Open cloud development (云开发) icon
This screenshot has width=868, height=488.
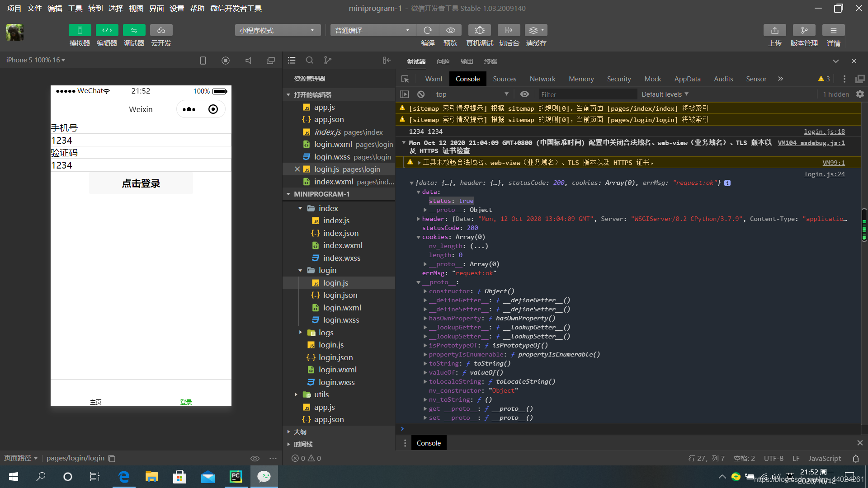click(x=161, y=30)
